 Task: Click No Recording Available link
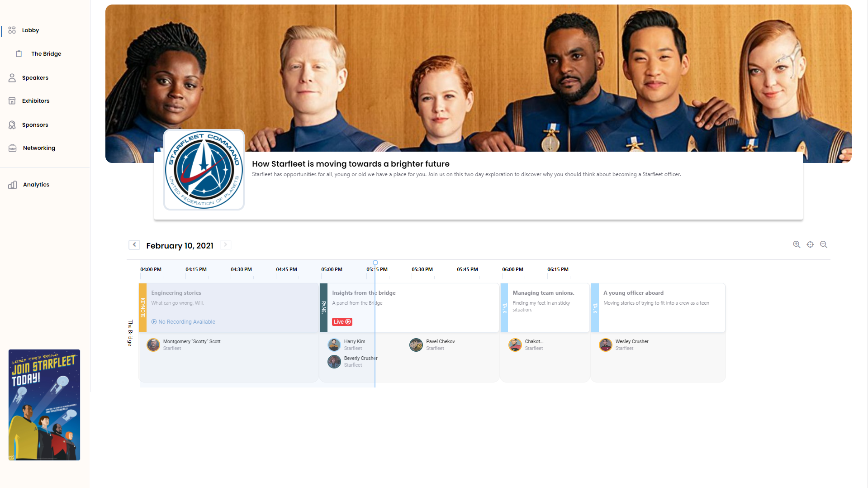183,322
